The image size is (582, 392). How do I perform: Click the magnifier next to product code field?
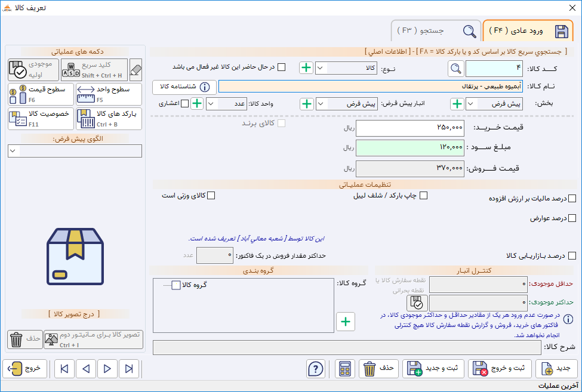tap(456, 69)
